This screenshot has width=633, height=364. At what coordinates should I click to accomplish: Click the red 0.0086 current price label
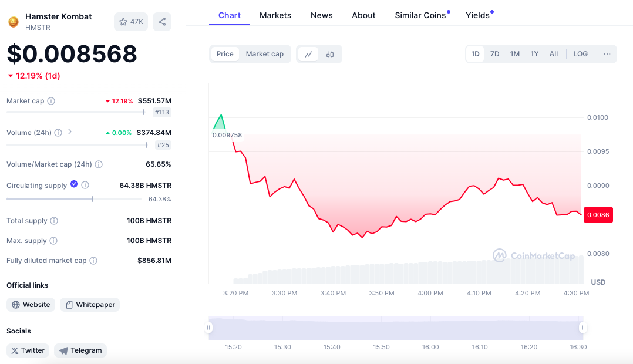pos(598,215)
